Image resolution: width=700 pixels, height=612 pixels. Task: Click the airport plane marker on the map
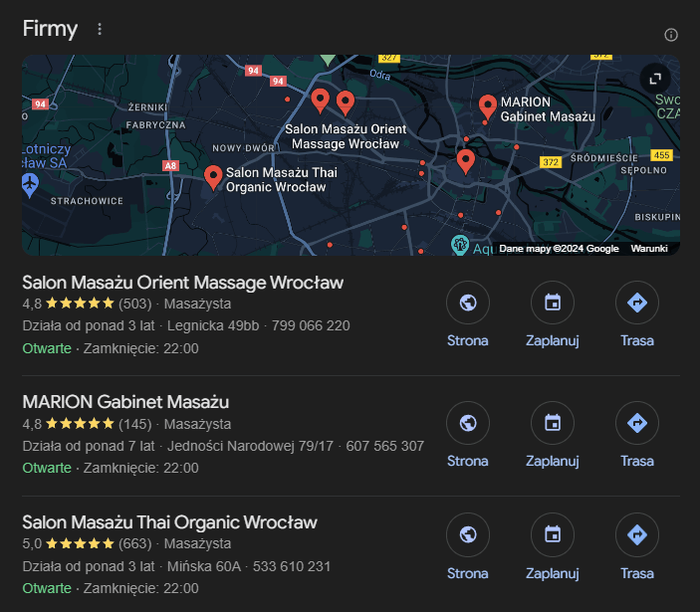pyautogui.click(x=30, y=185)
